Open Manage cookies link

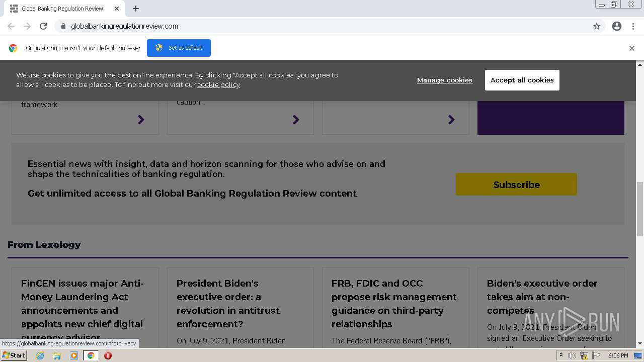pyautogui.click(x=445, y=80)
